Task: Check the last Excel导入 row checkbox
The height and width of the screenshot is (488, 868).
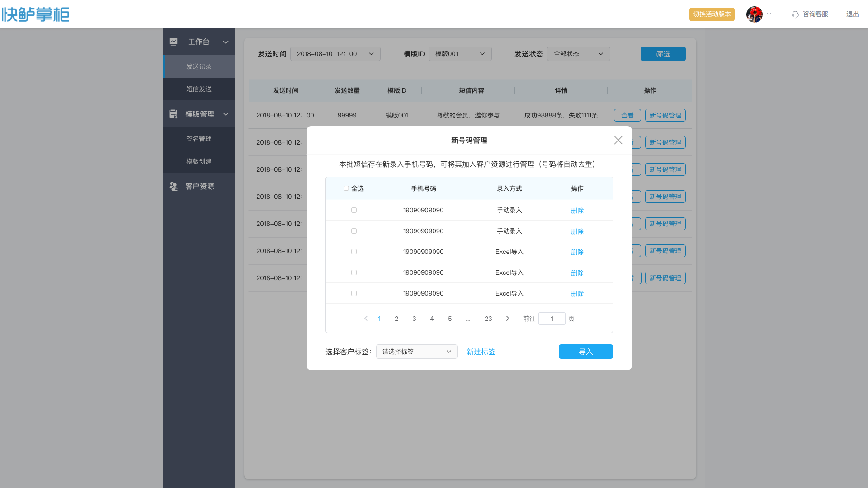Action: click(x=354, y=293)
